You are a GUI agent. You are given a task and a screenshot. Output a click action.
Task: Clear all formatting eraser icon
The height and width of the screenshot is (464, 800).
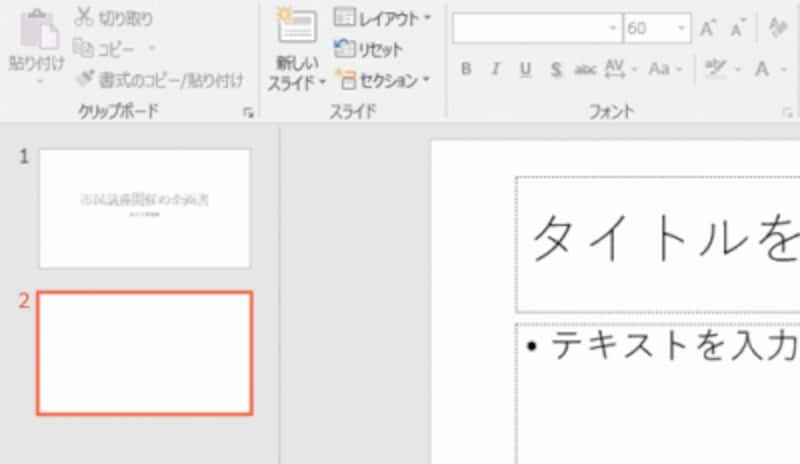click(778, 28)
